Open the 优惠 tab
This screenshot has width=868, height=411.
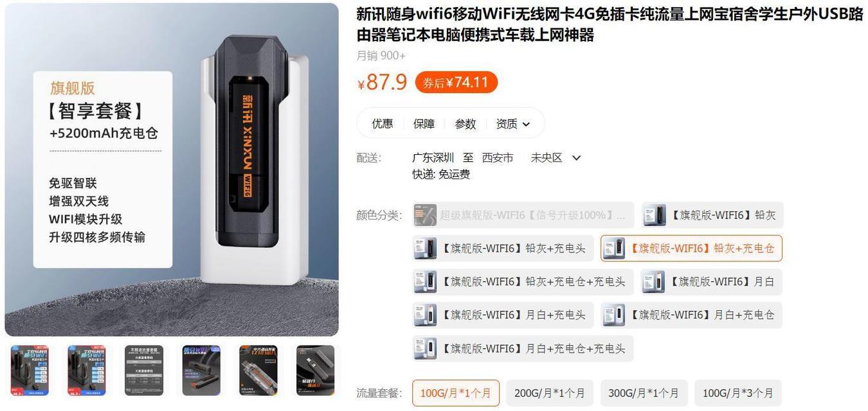pyautogui.click(x=382, y=123)
